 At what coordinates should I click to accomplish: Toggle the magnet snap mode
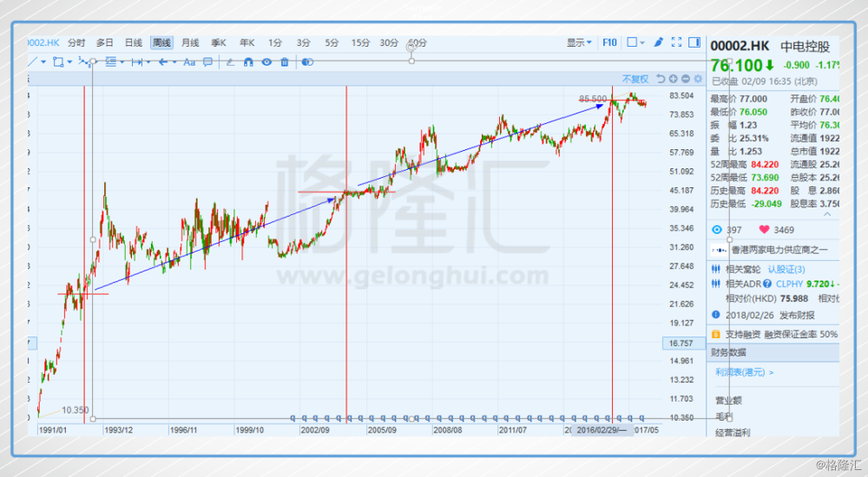248,62
